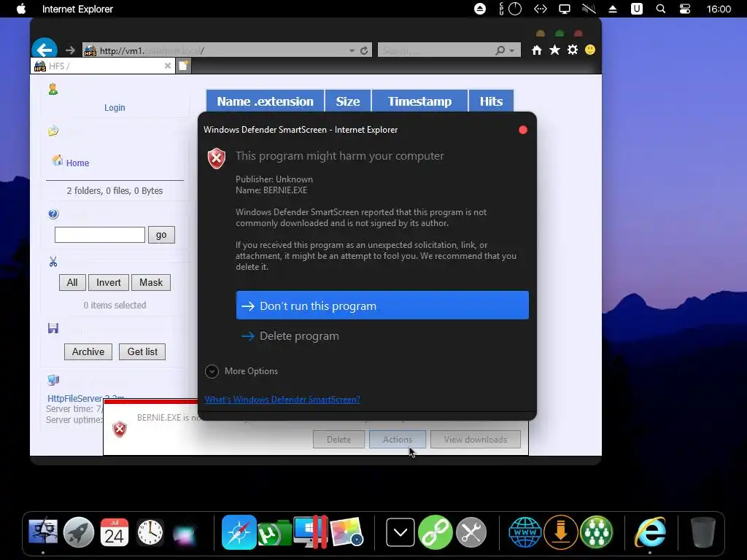Open Favorites via the star icon
The height and width of the screenshot is (560, 747).
[554, 50]
